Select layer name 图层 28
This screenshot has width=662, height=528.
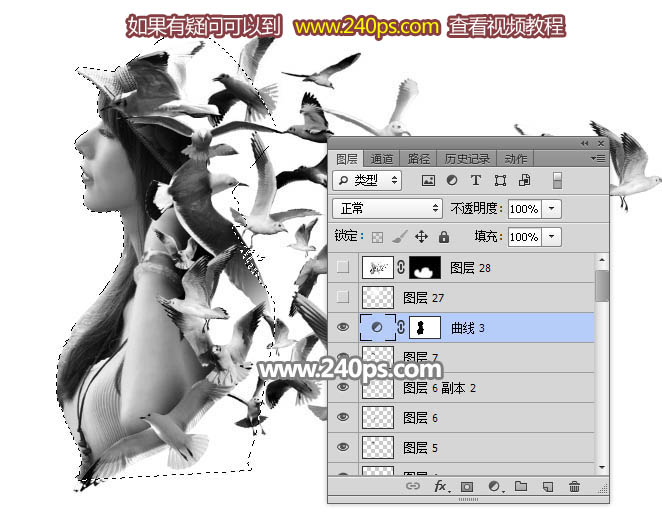tap(470, 268)
